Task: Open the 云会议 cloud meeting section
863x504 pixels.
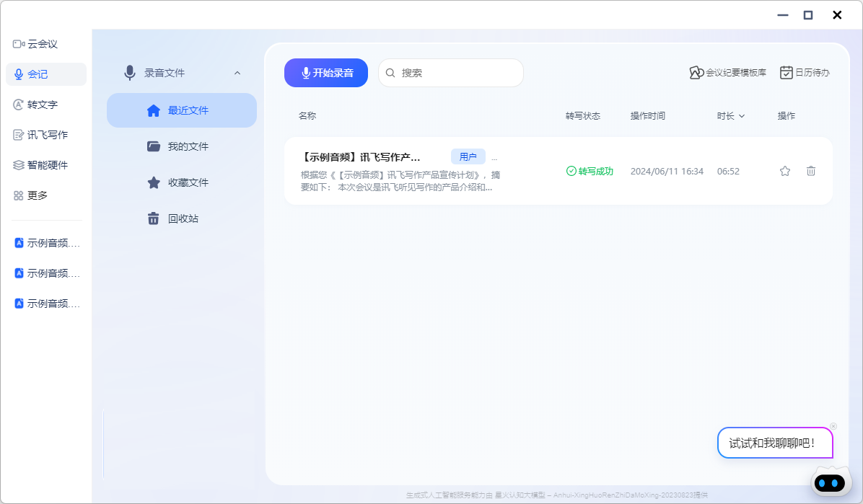Action: (x=36, y=44)
